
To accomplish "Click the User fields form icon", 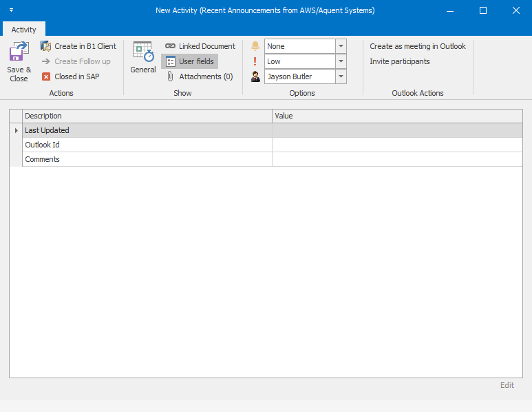I will [170, 61].
